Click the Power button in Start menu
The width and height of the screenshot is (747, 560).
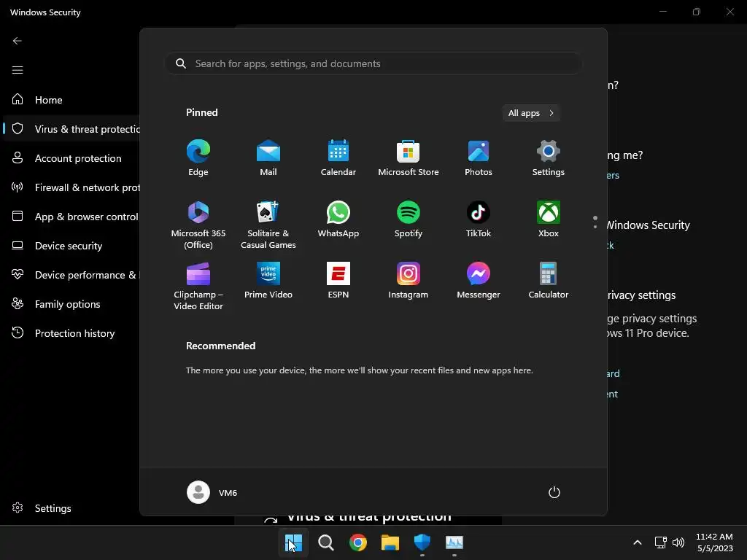(x=554, y=492)
